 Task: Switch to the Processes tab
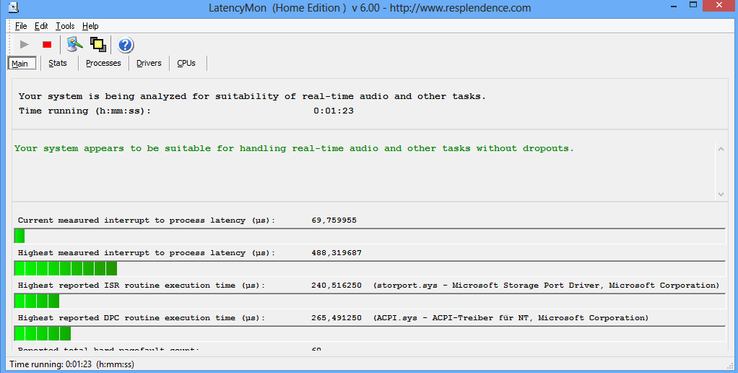coord(103,63)
